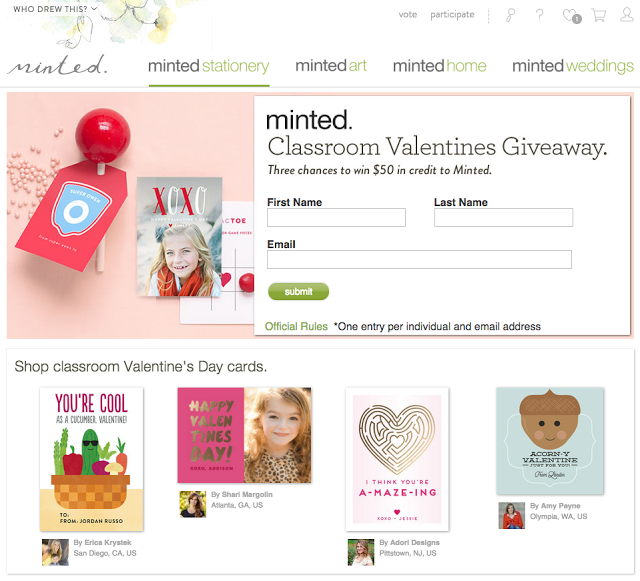Screen dimensions: 640x581
Task: Open the search magnifier icon
Action: [x=510, y=15]
